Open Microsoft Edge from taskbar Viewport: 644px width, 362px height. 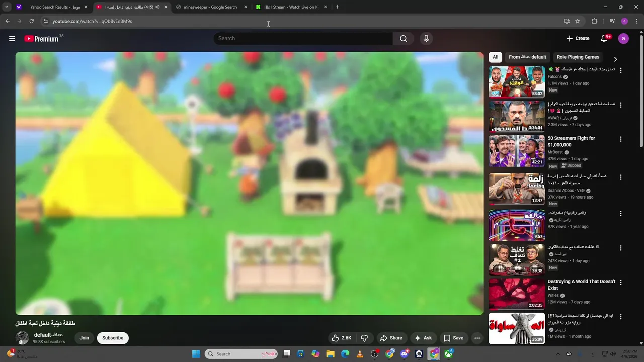coord(345,354)
